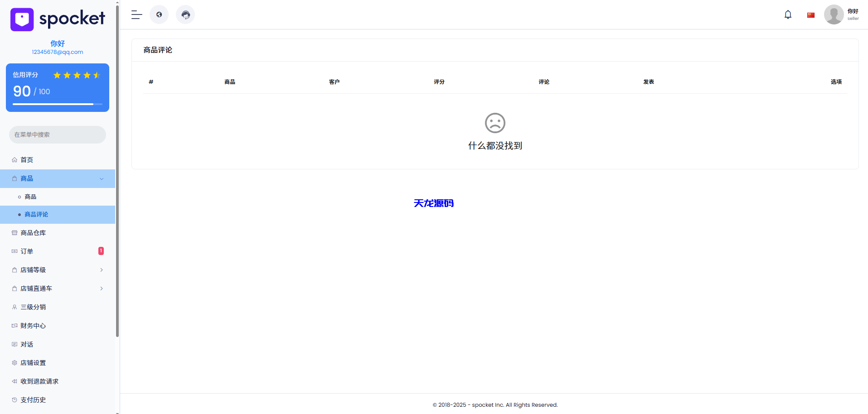Click the credit score progress bar
This screenshot has width=868, height=414.
(57, 104)
